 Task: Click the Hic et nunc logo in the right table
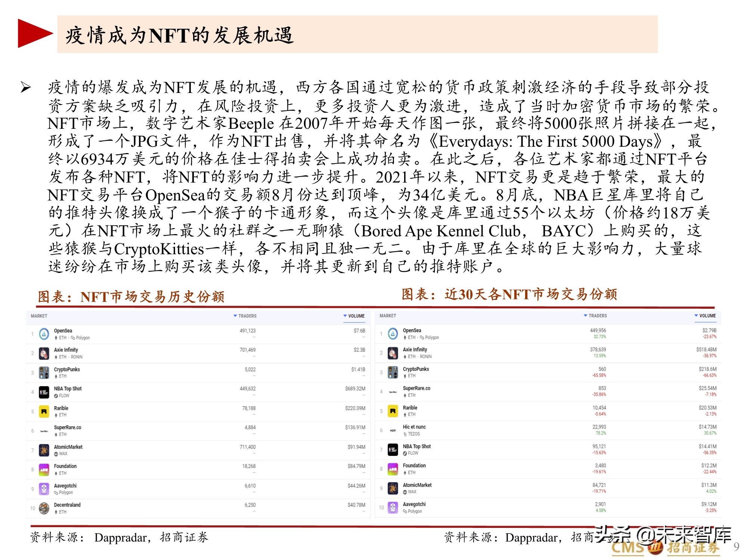393,430
